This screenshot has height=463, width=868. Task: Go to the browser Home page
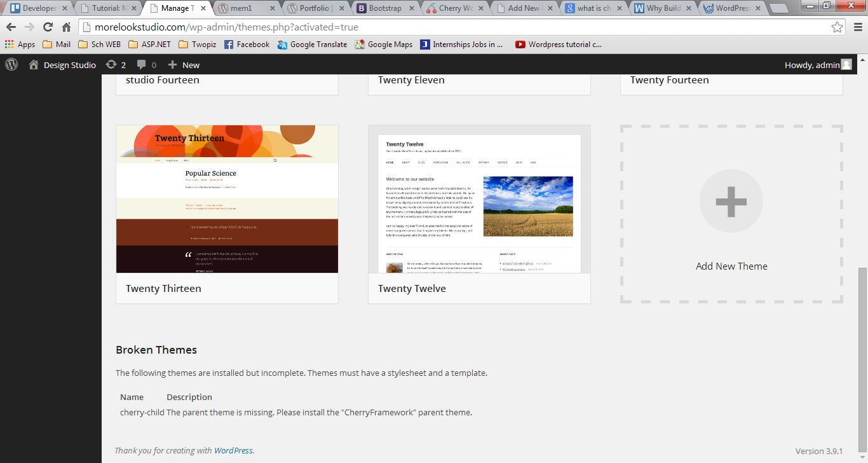(x=66, y=27)
